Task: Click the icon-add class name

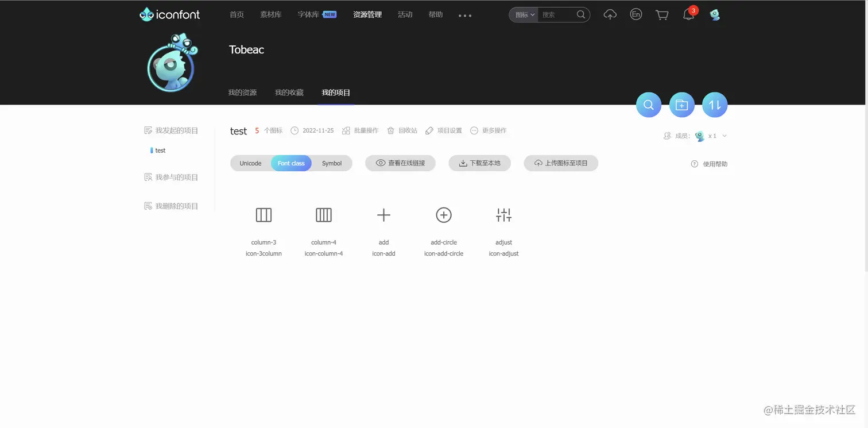Action: pyautogui.click(x=383, y=253)
